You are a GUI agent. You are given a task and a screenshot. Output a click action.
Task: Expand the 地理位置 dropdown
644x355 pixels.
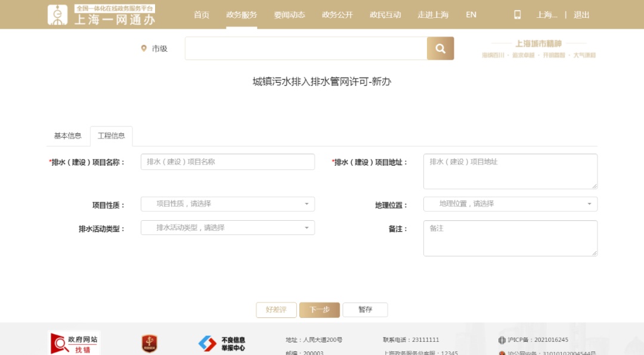pos(510,204)
